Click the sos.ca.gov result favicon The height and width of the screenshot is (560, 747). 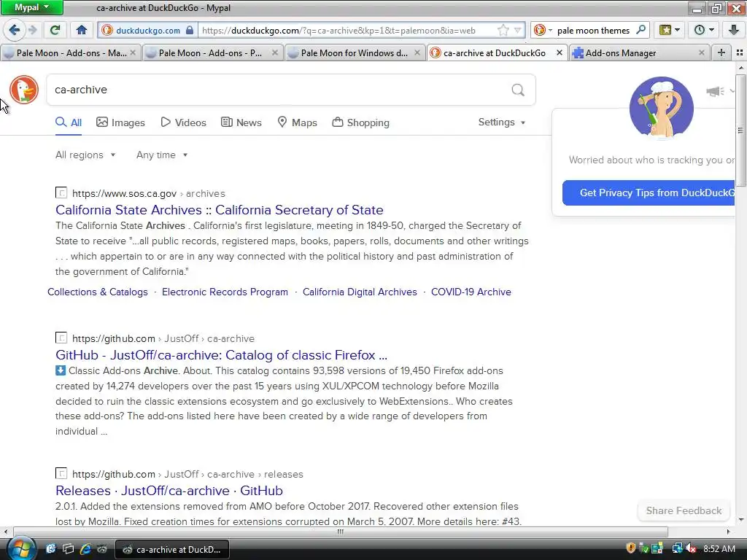(61, 192)
